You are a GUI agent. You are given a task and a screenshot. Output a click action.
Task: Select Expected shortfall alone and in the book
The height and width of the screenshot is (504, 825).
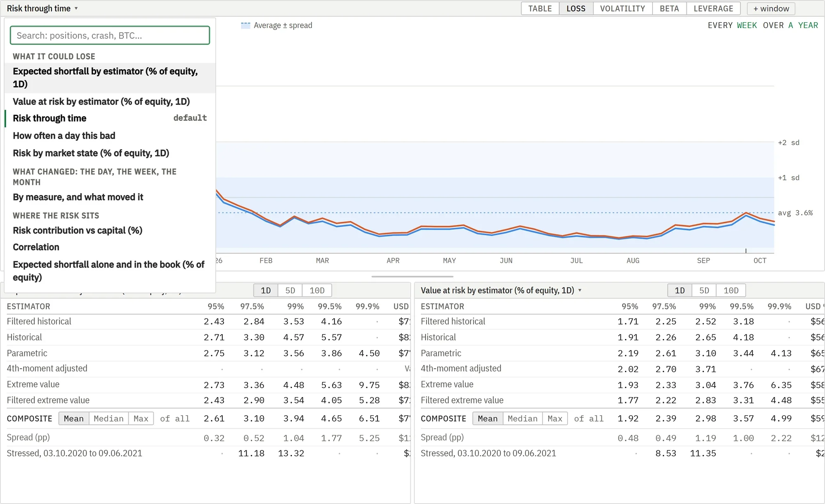(110, 271)
